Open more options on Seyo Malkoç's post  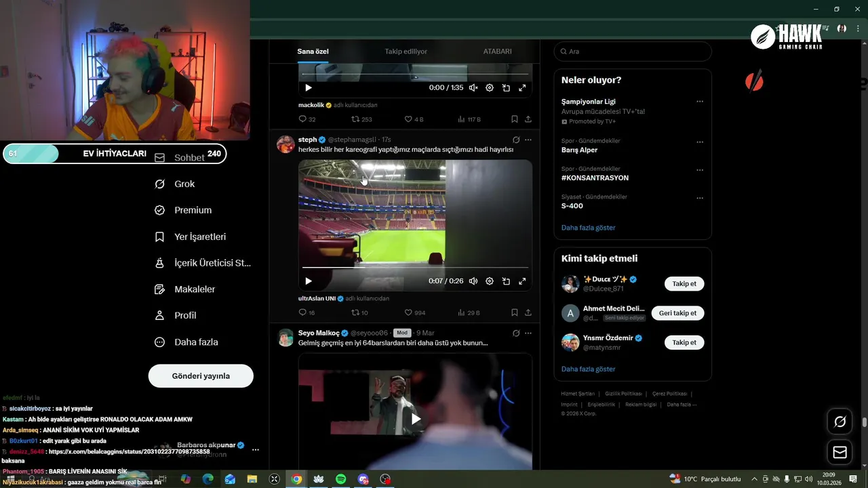point(528,333)
